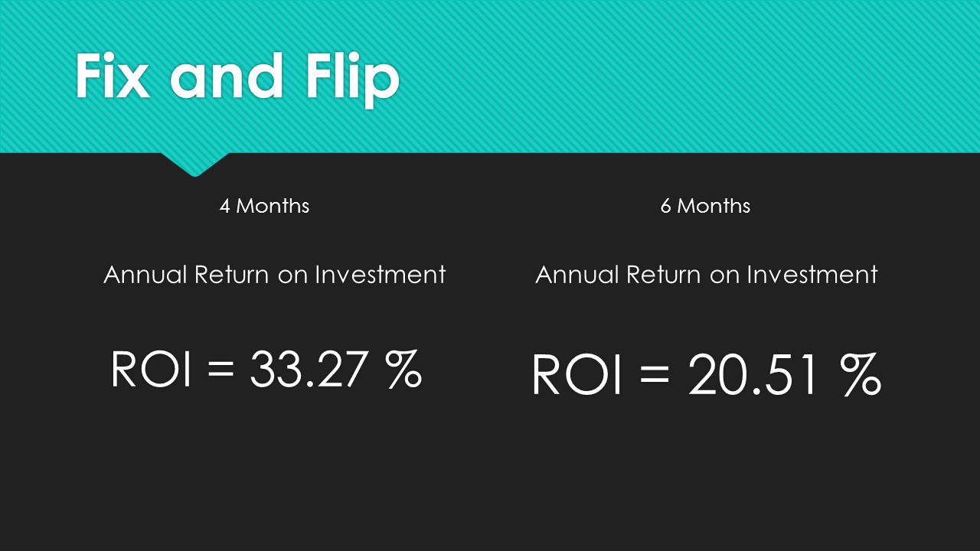The image size is (980, 551).
Task: Click the 20.51 ROI value
Action: [758, 374]
